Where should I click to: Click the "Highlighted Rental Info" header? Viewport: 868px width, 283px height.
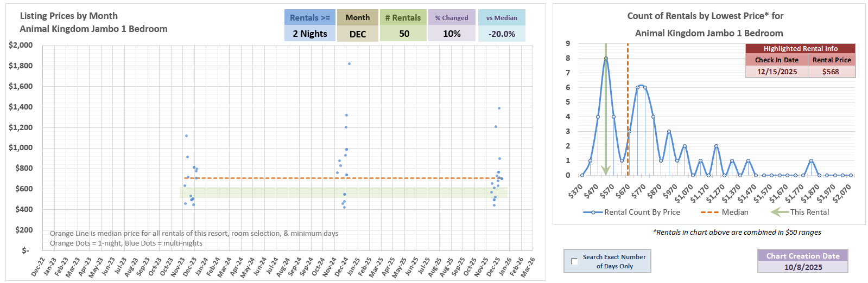[800, 49]
